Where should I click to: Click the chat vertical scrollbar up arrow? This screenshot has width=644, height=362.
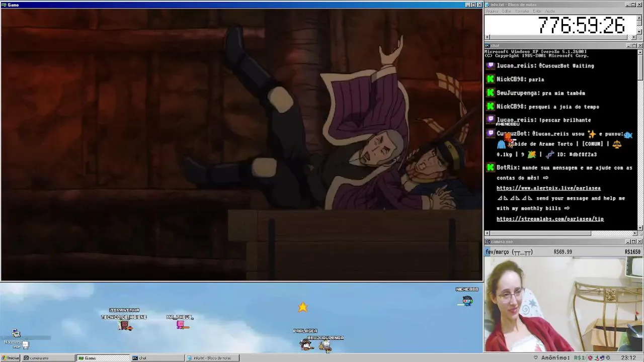tap(640, 51)
